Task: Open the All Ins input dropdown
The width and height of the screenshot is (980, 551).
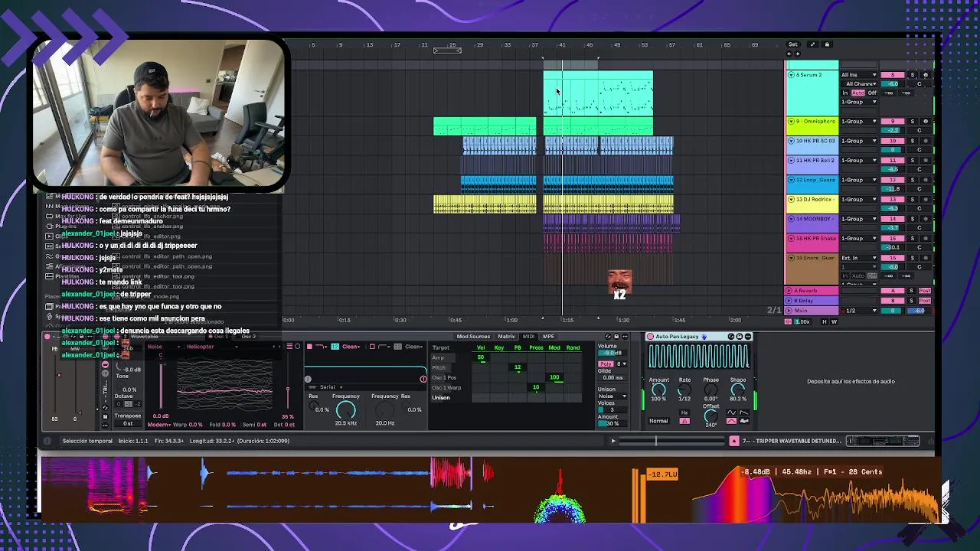Action: (859, 75)
